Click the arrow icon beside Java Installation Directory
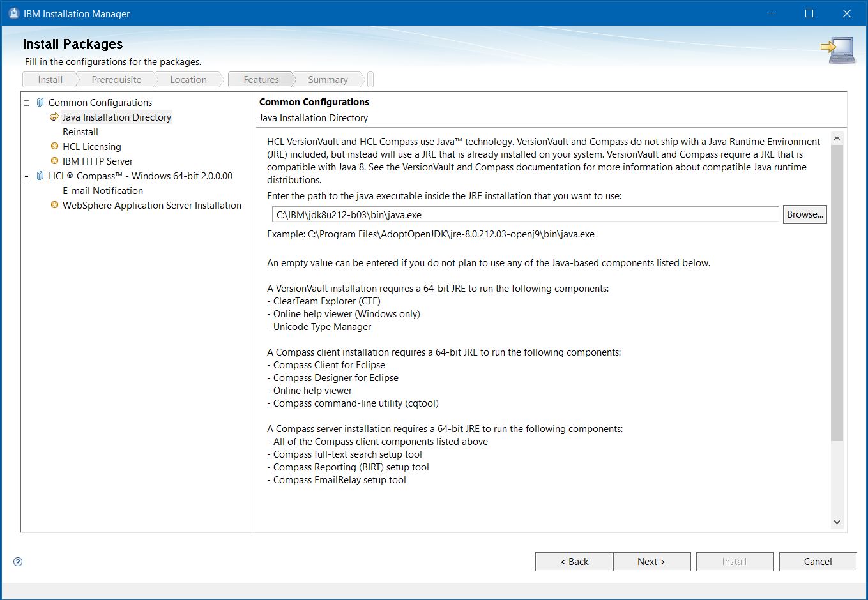This screenshot has height=600, width=868. (x=55, y=117)
